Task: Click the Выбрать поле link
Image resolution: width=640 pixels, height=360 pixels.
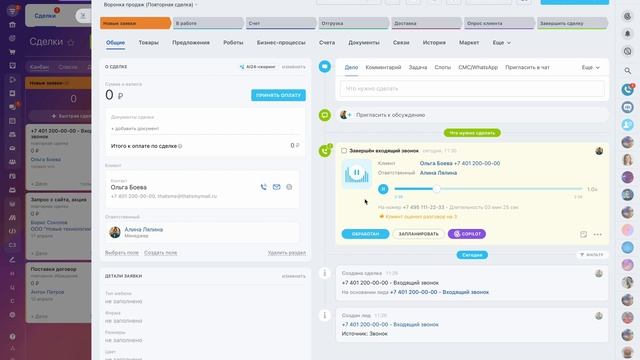Action: [122, 253]
